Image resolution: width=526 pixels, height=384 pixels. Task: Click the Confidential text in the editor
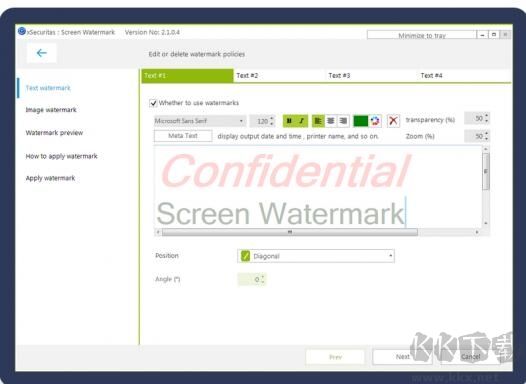tap(285, 171)
